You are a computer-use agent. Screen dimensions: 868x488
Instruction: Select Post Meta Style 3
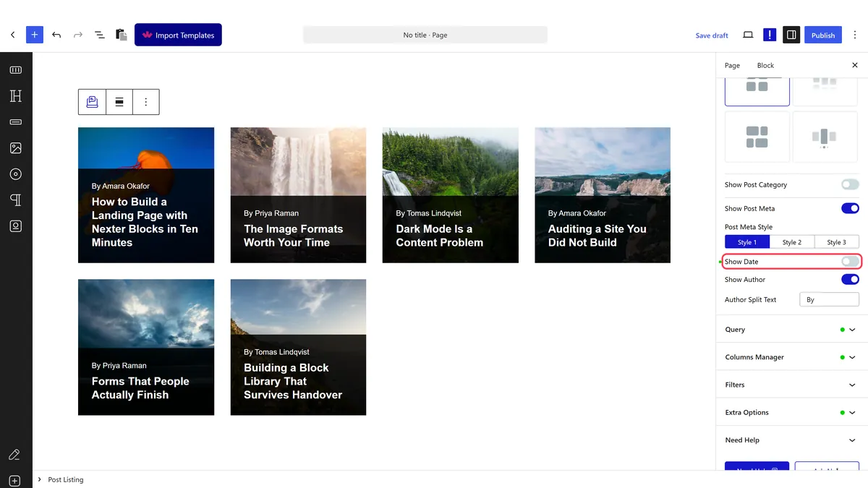[x=837, y=242]
